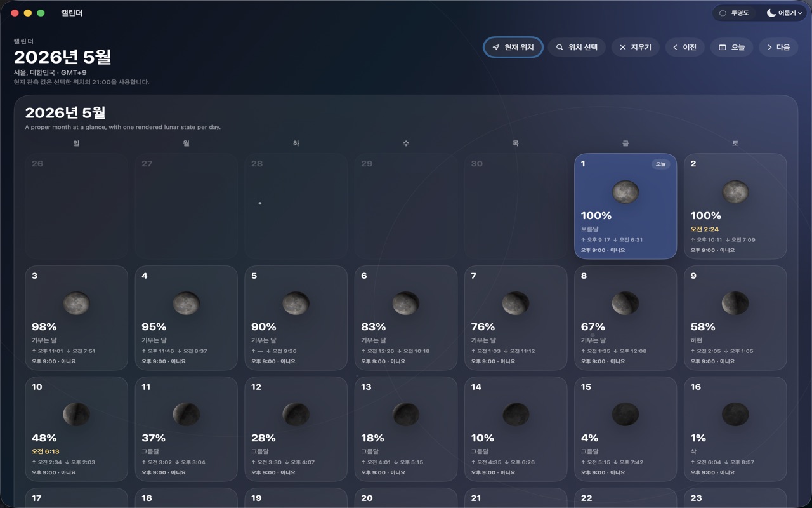Click the 67% illumination on May 8
Viewport: 812px width, 508px height.
pos(593,327)
